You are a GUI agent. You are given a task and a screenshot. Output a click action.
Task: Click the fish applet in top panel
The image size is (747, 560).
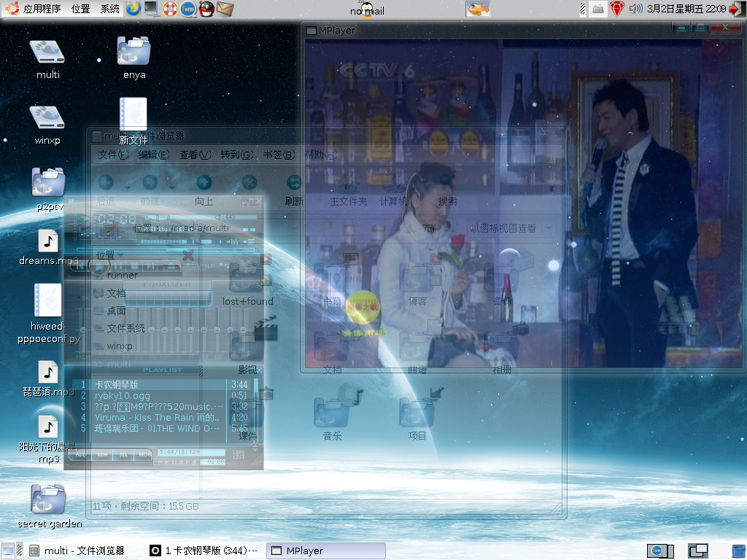click(x=478, y=9)
